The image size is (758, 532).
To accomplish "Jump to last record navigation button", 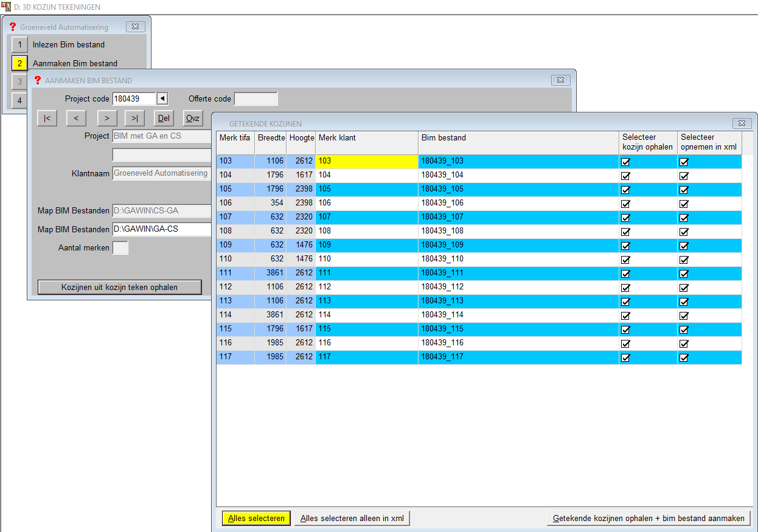I will (134, 119).
